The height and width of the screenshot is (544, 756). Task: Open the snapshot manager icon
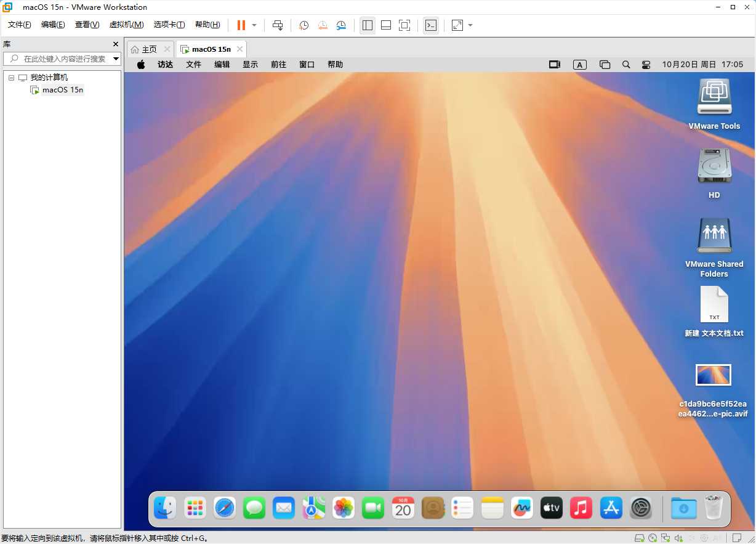(x=341, y=25)
